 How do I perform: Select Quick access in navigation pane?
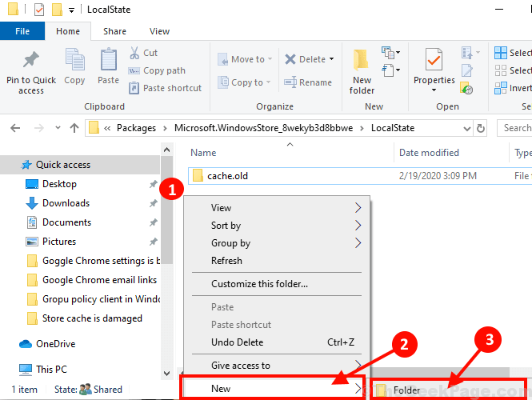[x=63, y=165]
